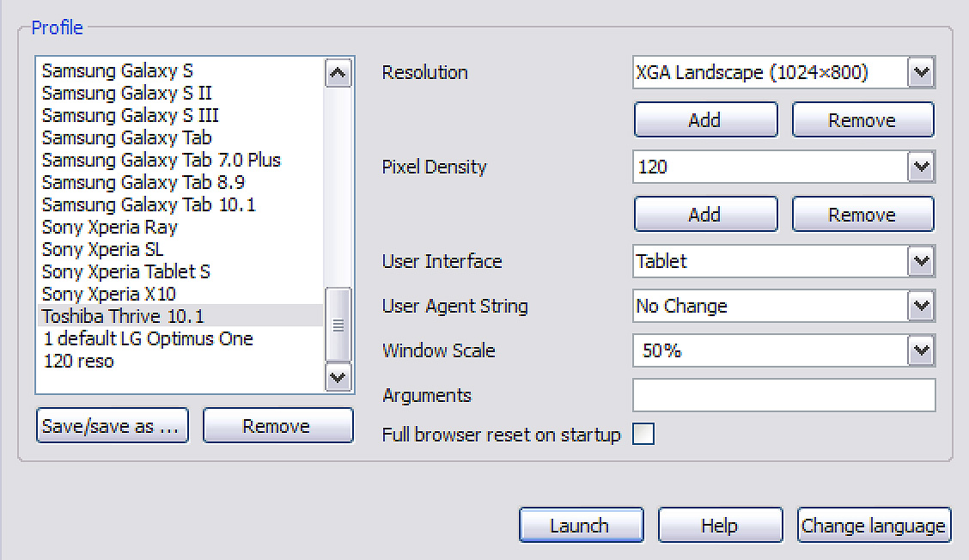Select the Samsung Galaxy Tab profile

180,137
